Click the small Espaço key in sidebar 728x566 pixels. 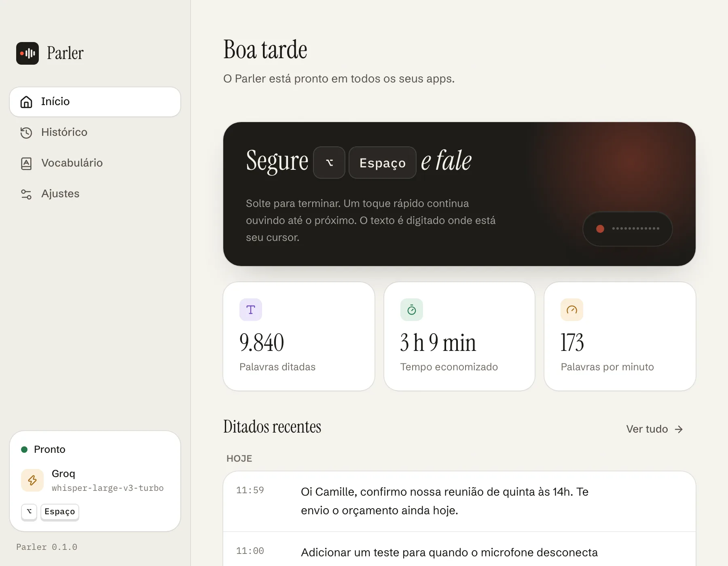coord(60,512)
